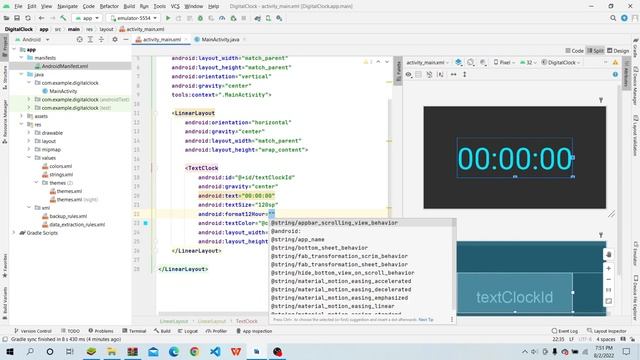This screenshot has width=640, height=360.
Task: Open the app run configuration dropdown
Action: 87,18
